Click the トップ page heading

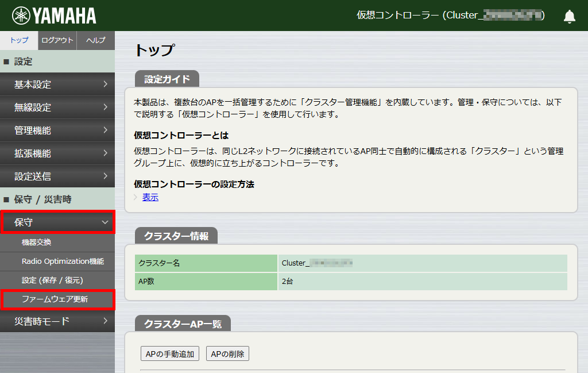point(154,50)
